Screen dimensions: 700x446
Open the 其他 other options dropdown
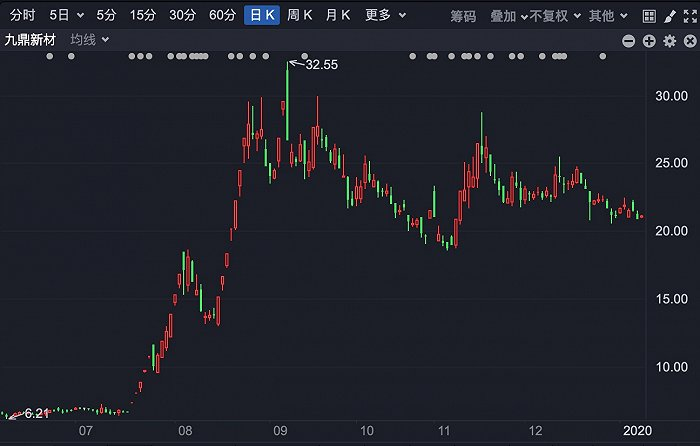click(x=608, y=17)
